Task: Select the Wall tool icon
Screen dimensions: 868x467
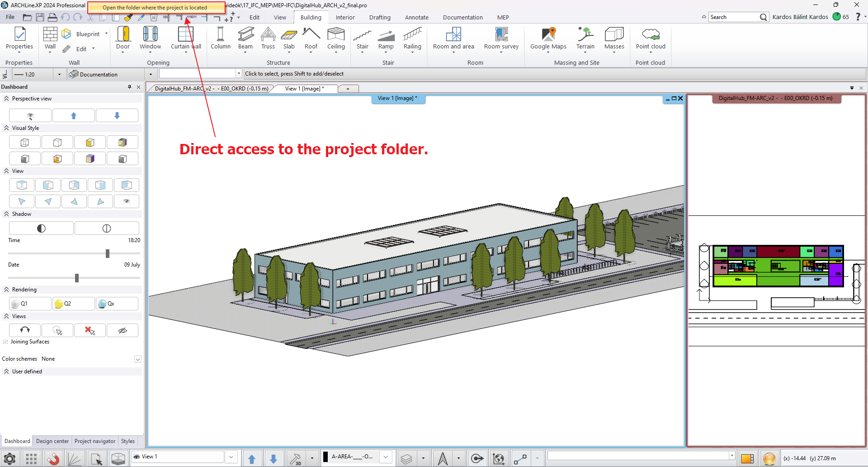Action: pos(50,35)
